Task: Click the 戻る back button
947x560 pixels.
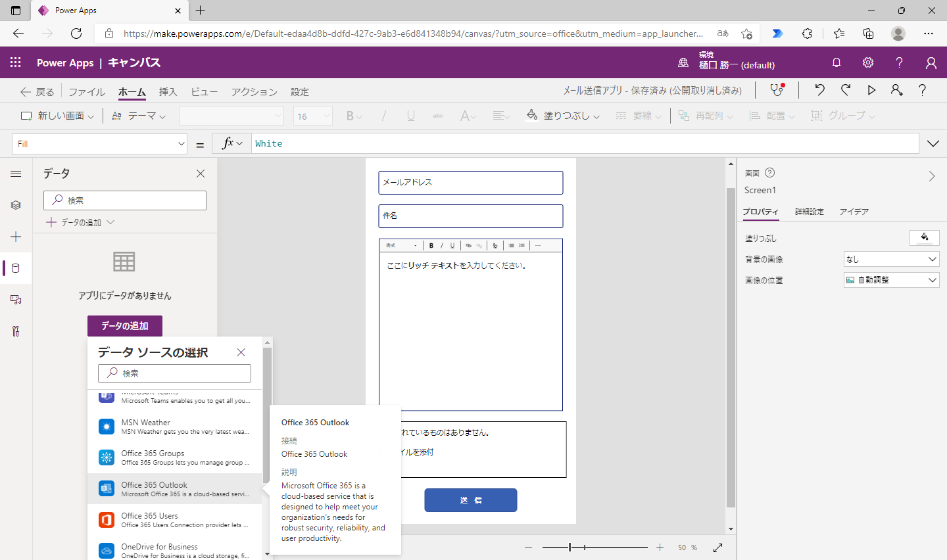Action: pyautogui.click(x=37, y=92)
